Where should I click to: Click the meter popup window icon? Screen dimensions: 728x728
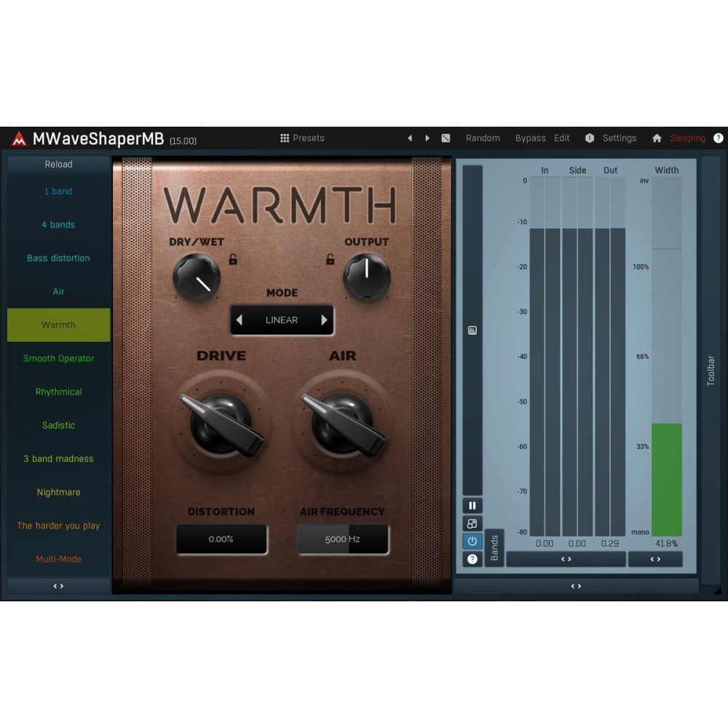[472, 523]
